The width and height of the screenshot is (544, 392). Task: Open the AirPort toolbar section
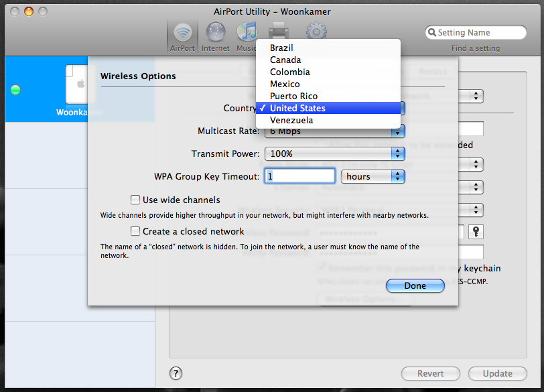(182, 37)
